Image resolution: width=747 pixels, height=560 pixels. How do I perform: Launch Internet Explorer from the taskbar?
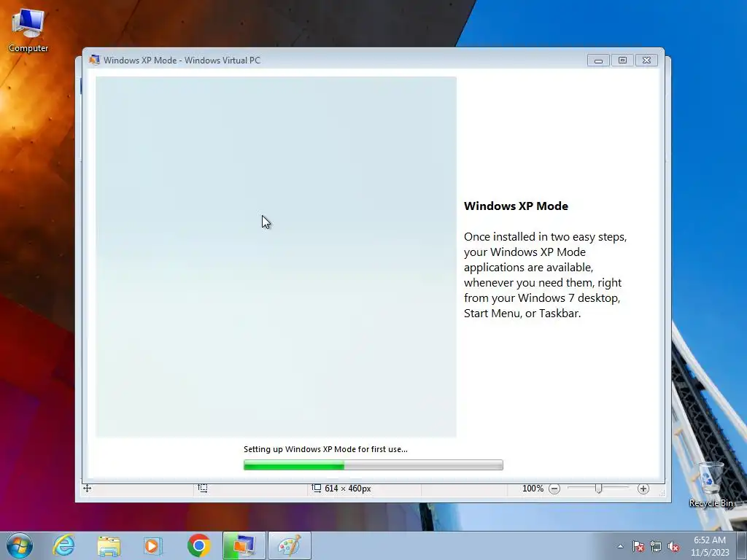click(64, 545)
